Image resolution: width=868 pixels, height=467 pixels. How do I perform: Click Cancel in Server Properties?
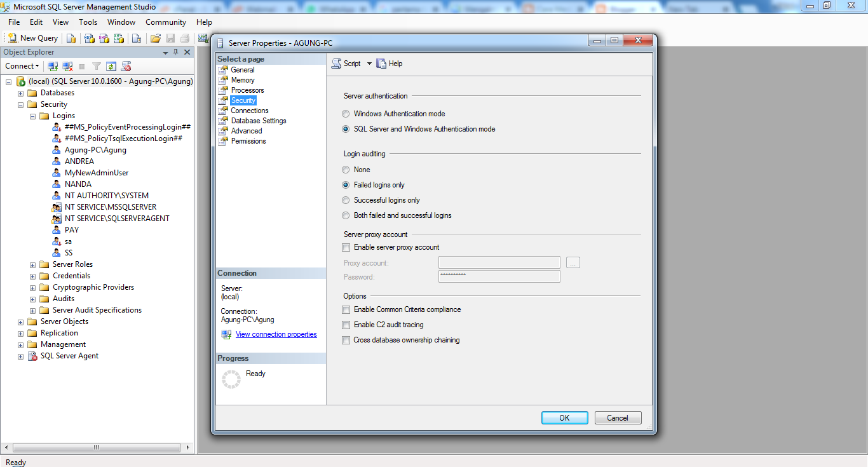[x=618, y=417]
